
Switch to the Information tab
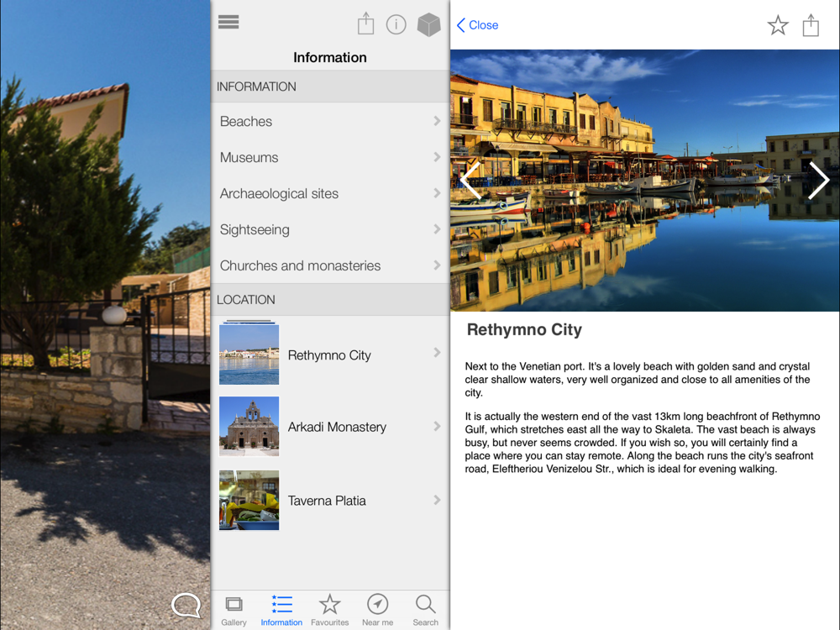(281, 610)
